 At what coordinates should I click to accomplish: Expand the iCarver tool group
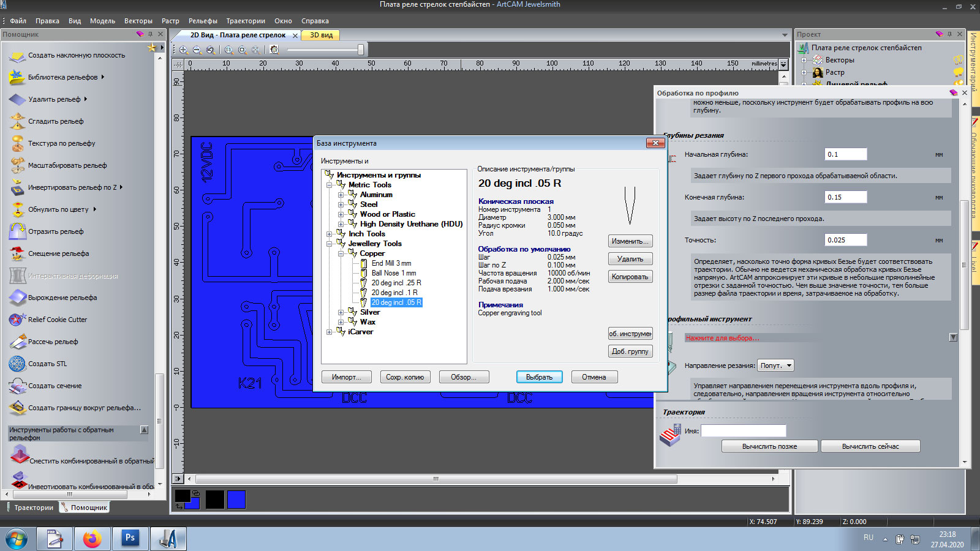click(330, 332)
